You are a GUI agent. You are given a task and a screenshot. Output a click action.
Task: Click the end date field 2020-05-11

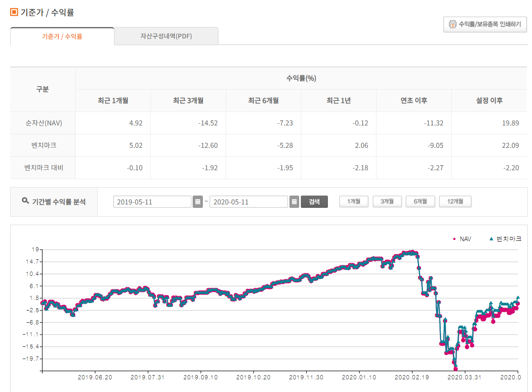click(x=248, y=202)
